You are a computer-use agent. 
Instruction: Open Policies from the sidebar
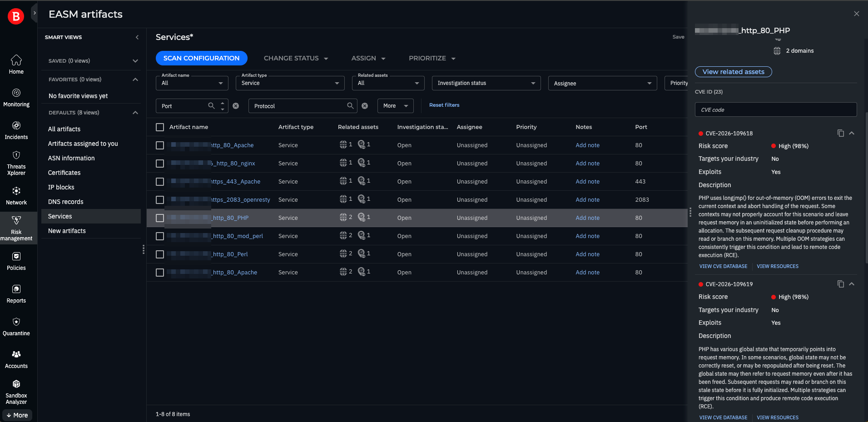point(16,261)
